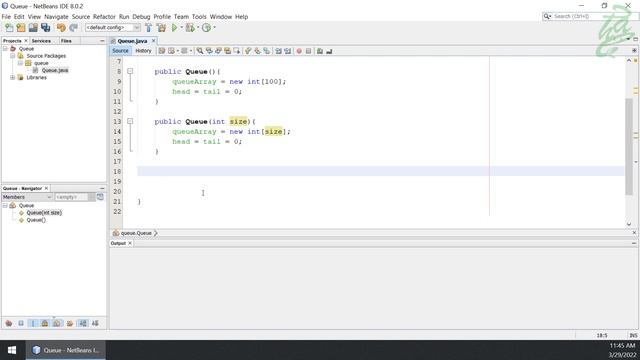Open the Navigate menu

[56, 17]
